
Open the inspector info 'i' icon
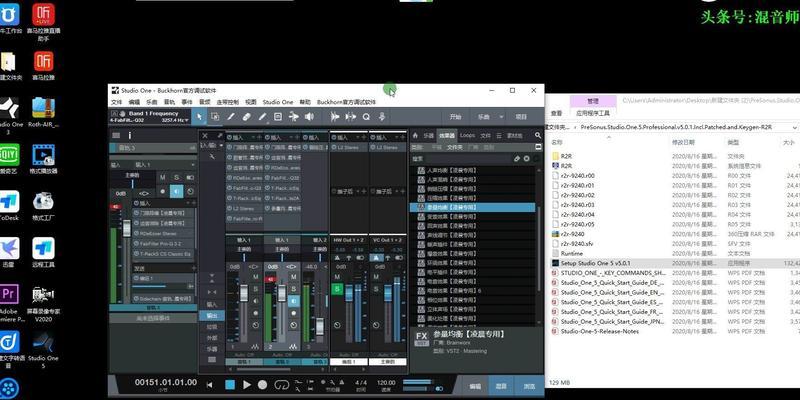click(130, 135)
